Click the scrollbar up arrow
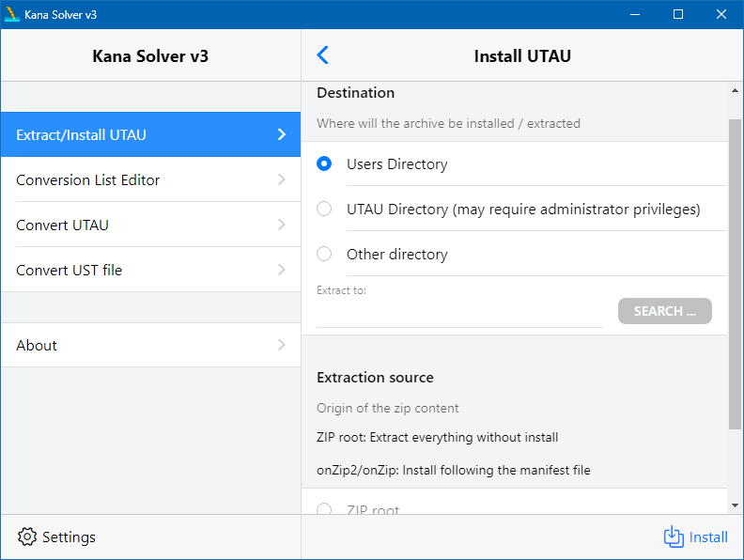 click(735, 90)
